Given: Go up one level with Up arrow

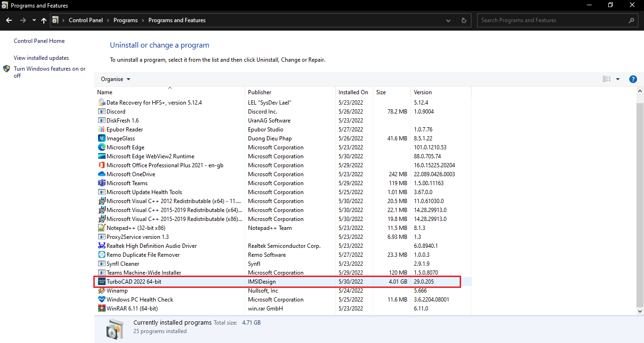Looking at the screenshot, I should [x=44, y=20].
